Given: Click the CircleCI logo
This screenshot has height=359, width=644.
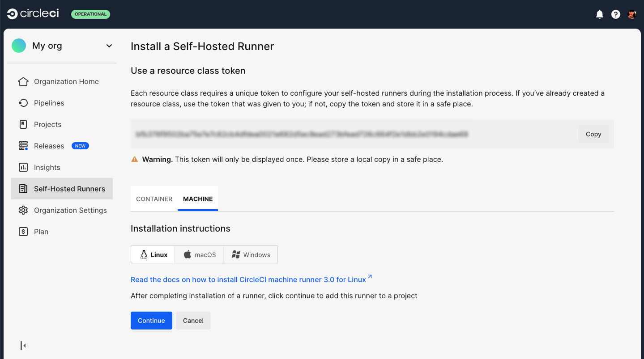Looking at the screenshot, I should 33,14.
